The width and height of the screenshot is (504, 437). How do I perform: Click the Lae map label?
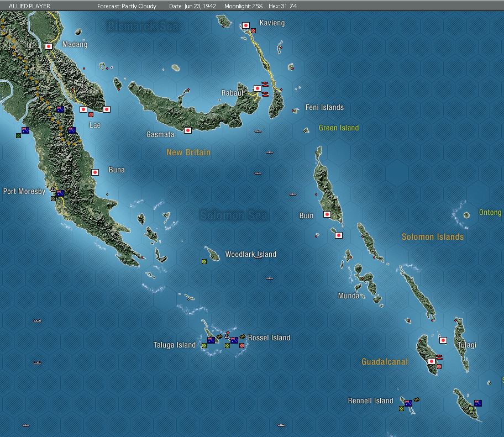tap(95, 125)
